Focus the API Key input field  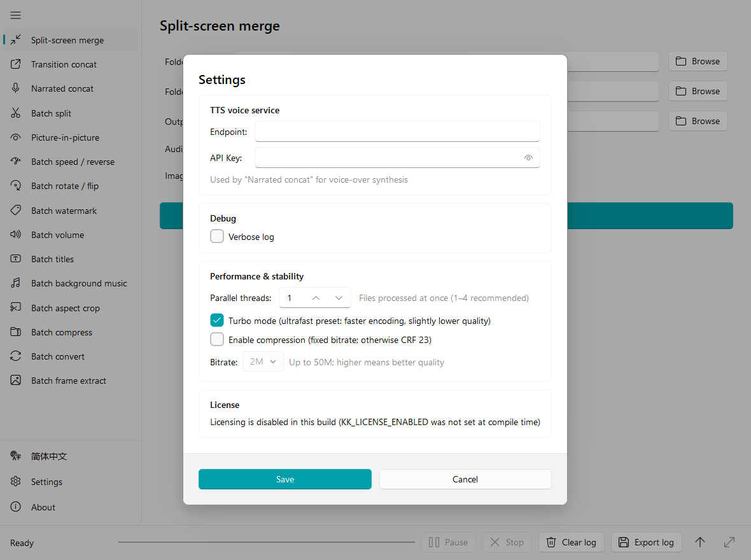(x=397, y=158)
